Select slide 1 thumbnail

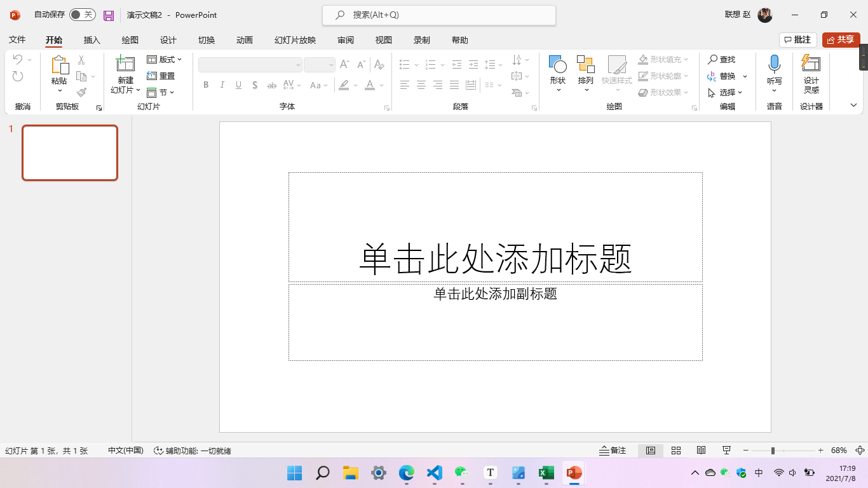pyautogui.click(x=70, y=152)
